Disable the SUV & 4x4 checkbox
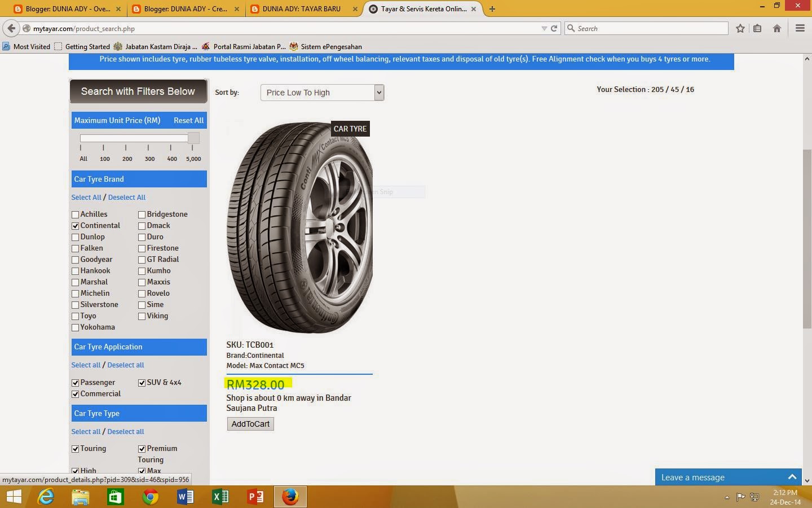 pos(142,383)
